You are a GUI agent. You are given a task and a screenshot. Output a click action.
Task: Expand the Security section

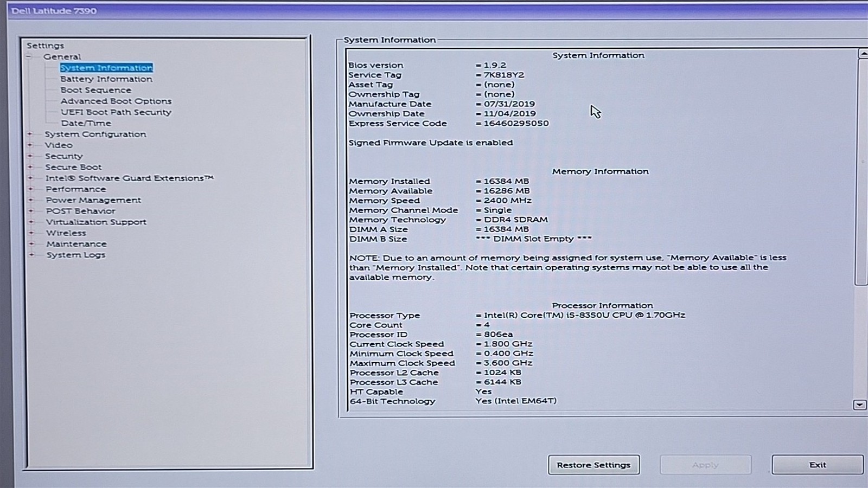(30, 156)
